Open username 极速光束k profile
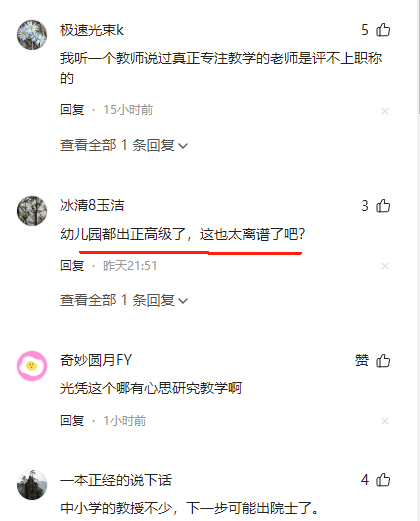420x521 pixels. 92,30
